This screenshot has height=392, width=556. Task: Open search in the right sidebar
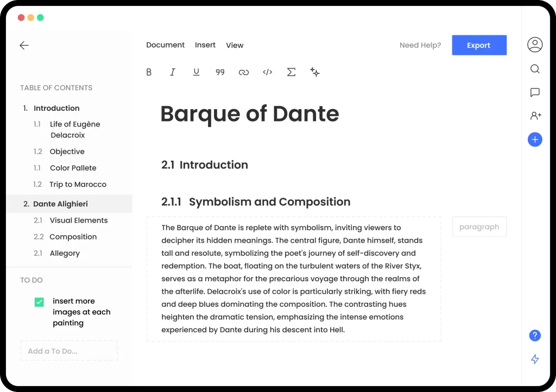[x=535, y=69]
